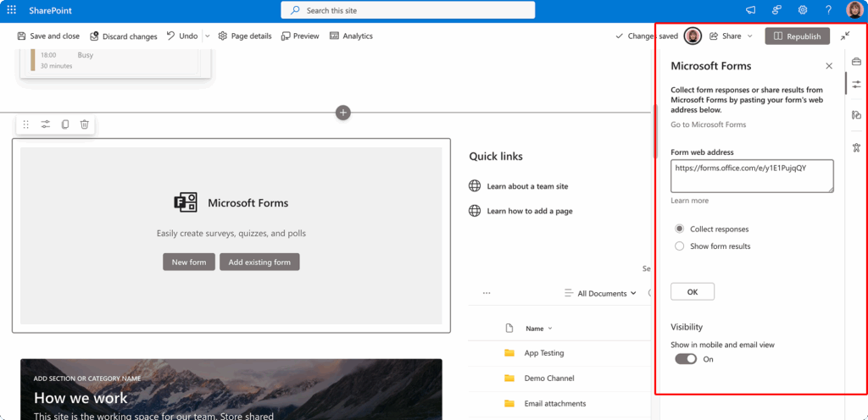Click the Demo Channel folder icon

point(509,378)
